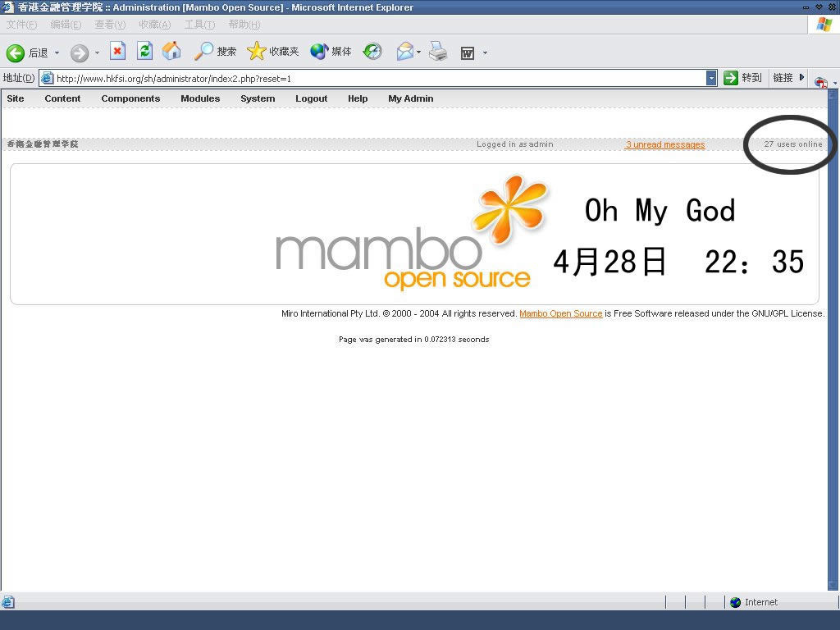Image resolution: width=840 pixels, height=630 pixels.
Task: Open the Mambo Components menu
Action: [x=130, y=98]
